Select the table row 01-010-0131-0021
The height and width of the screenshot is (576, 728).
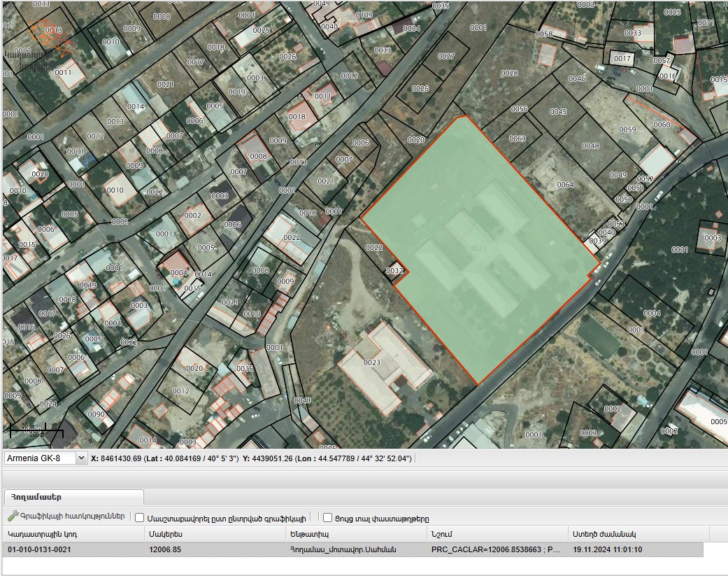[x=353, y=549]
